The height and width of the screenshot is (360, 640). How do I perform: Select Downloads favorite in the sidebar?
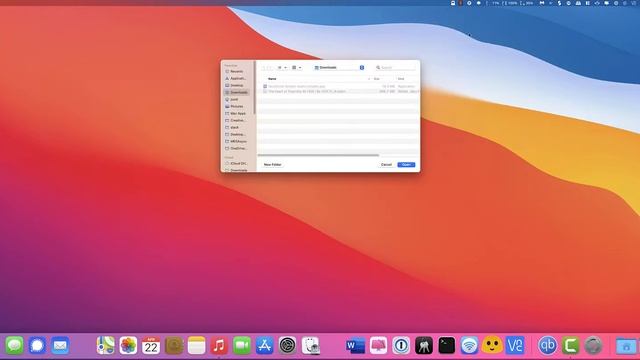[236, 92]
